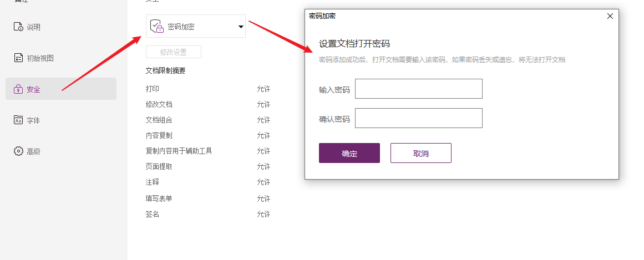The width and height of the screenshot is (644, 260).
Task: Select the 安全 sidebar tab
Action: tap(61, 89)
